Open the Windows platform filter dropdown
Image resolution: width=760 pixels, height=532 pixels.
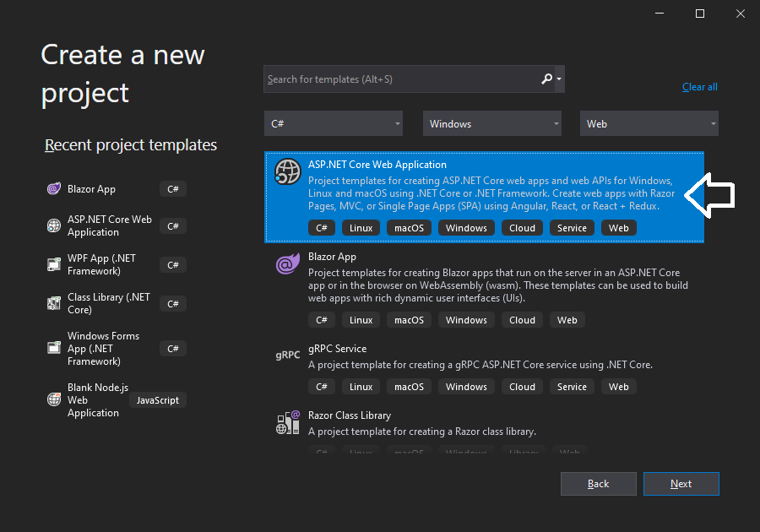(x=492, y=123)
